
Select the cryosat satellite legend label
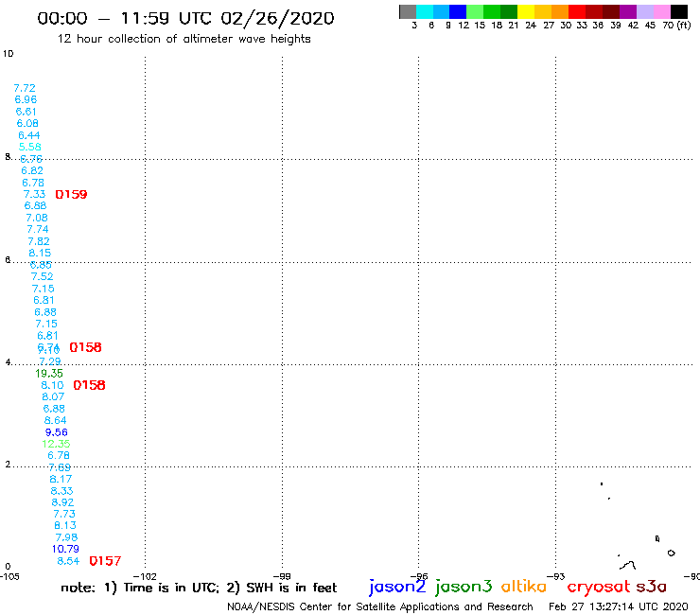[x=599, y=588]
